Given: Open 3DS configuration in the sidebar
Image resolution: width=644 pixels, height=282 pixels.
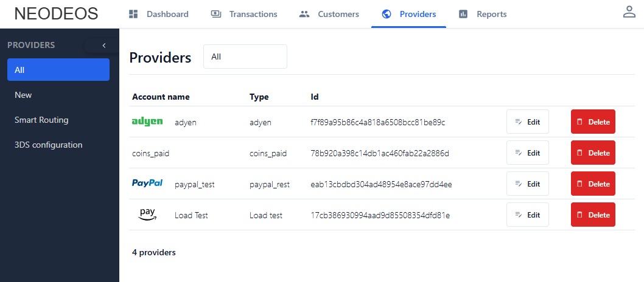Looking at the screenshot, I should 48,145.
